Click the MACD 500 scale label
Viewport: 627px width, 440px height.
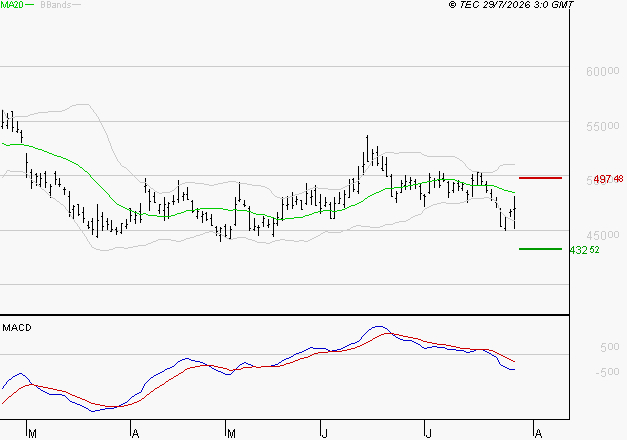[x=610, y=347]
